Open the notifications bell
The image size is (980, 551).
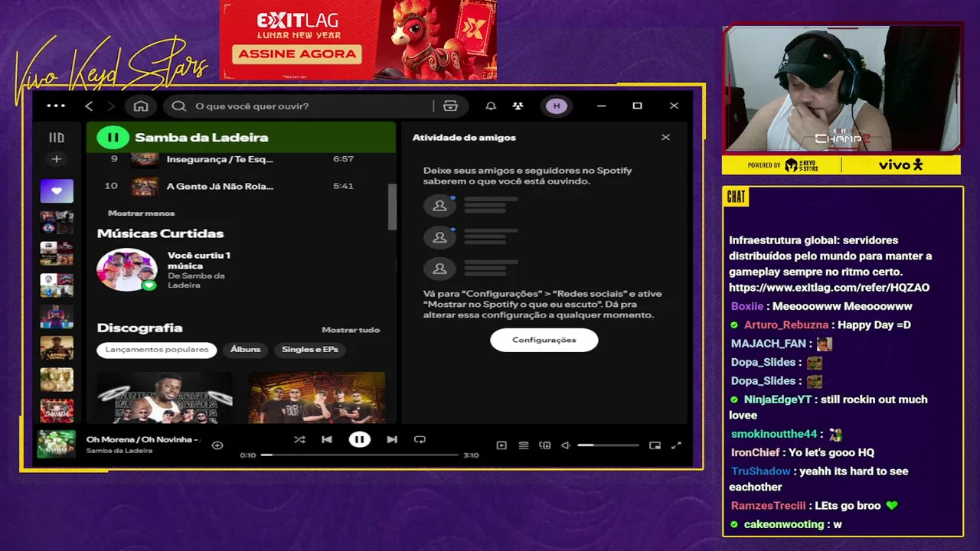[491, 106]
